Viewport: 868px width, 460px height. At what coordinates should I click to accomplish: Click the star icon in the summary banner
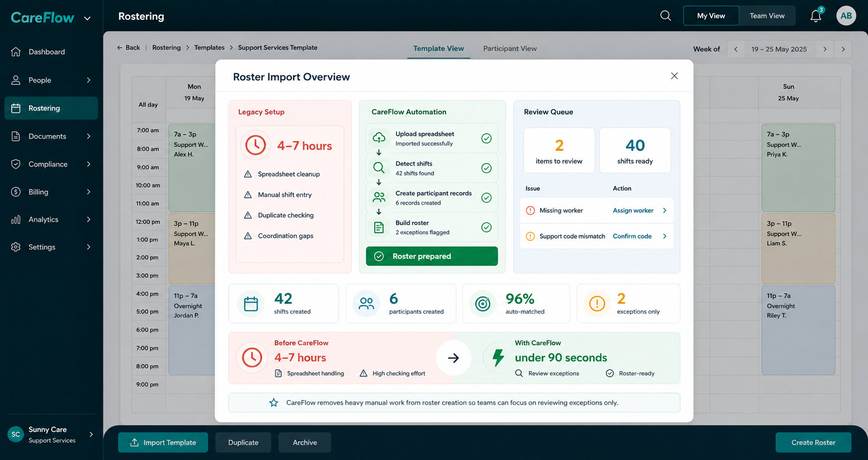coord(274,403)
